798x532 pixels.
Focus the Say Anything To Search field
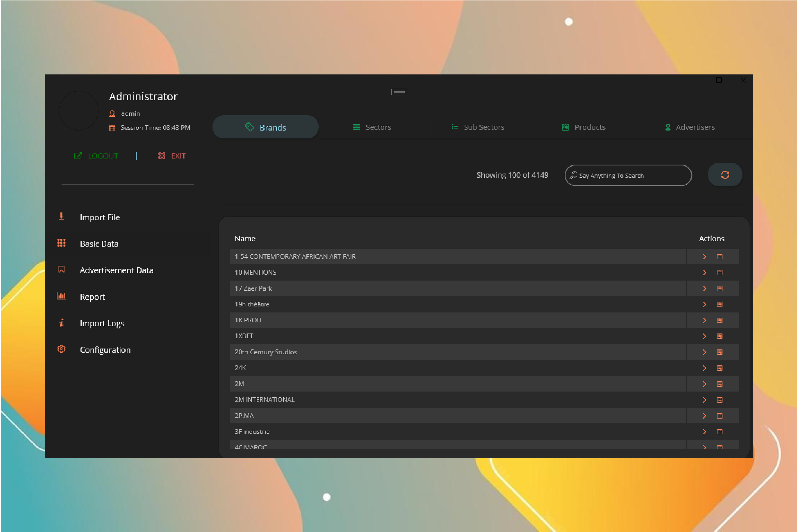point(628,175)
